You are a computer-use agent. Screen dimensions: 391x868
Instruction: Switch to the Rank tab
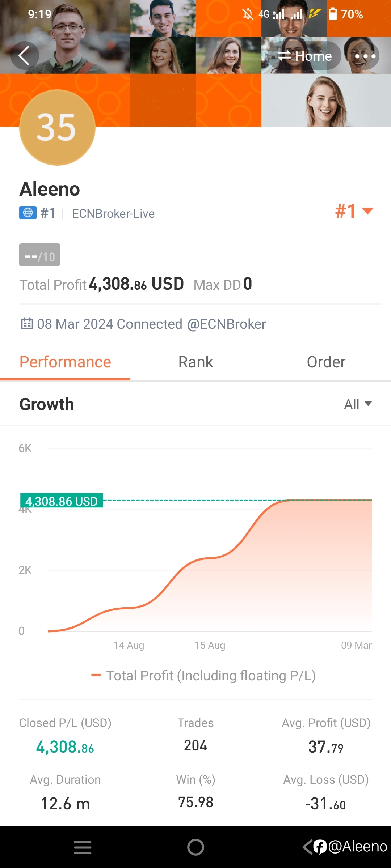pyautogui.click(x=195, y=362)
